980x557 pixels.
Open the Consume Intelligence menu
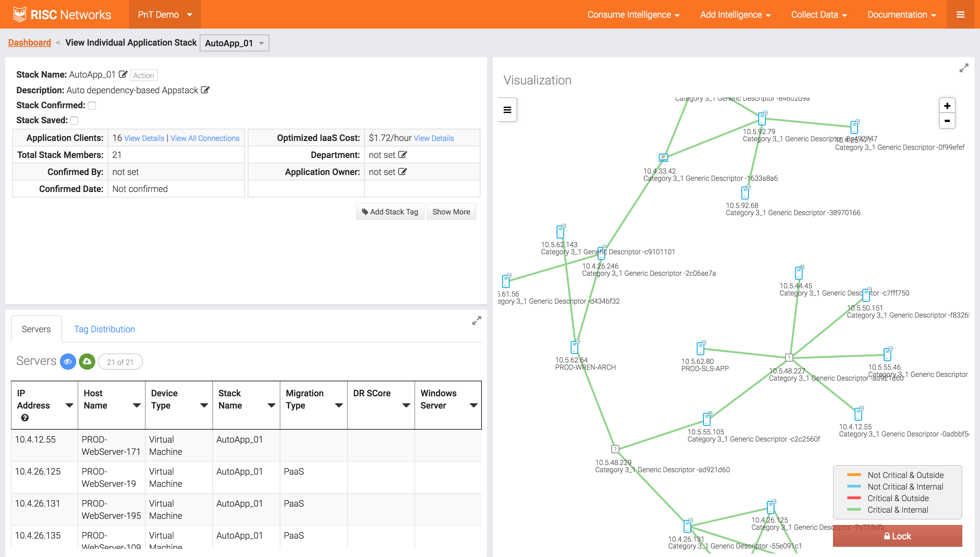pyautogui.click(x=633, y=15)
